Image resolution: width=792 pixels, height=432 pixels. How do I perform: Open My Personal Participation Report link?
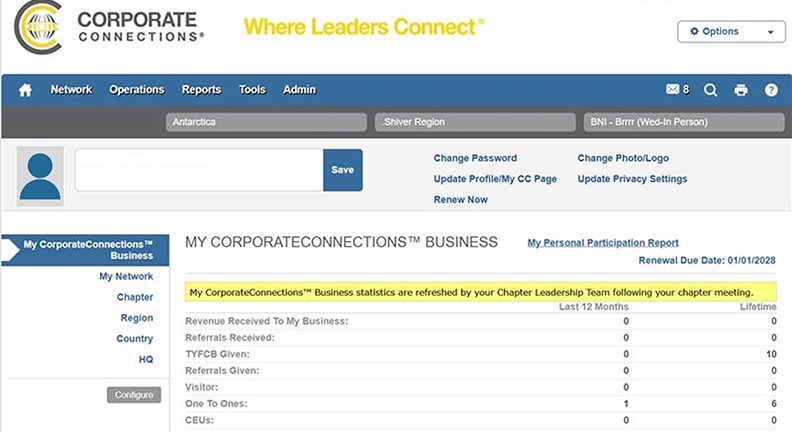pyautogui.click(x=603, y=243)
